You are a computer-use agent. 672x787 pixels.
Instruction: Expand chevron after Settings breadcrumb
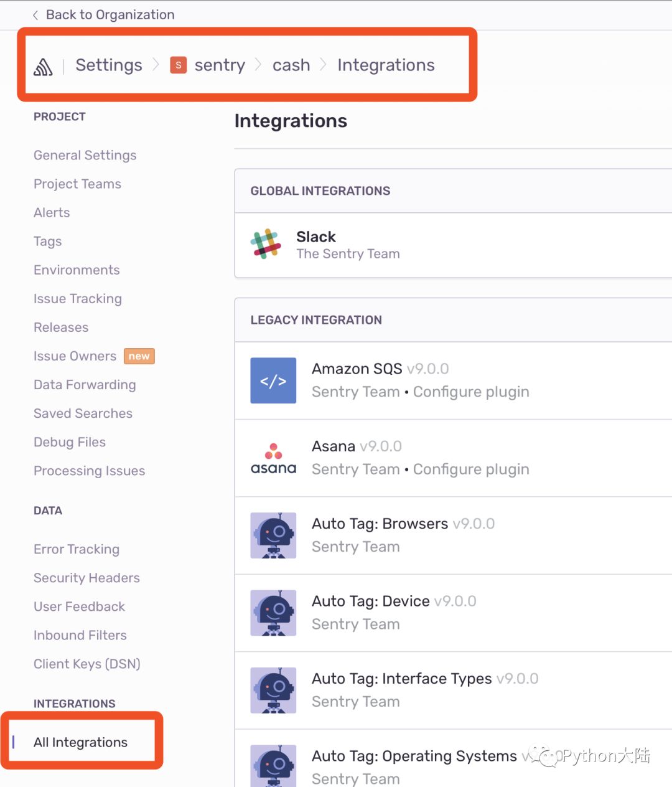(156, 65)
